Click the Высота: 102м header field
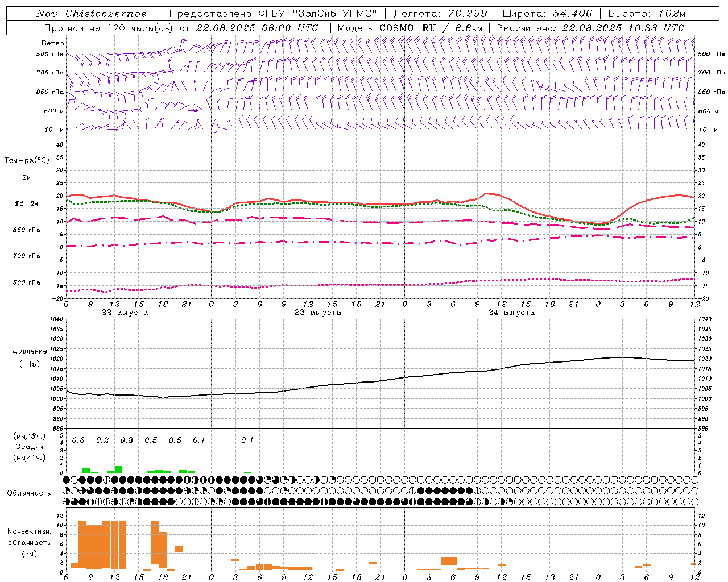The image size is (728, 582). click(647, 14)
